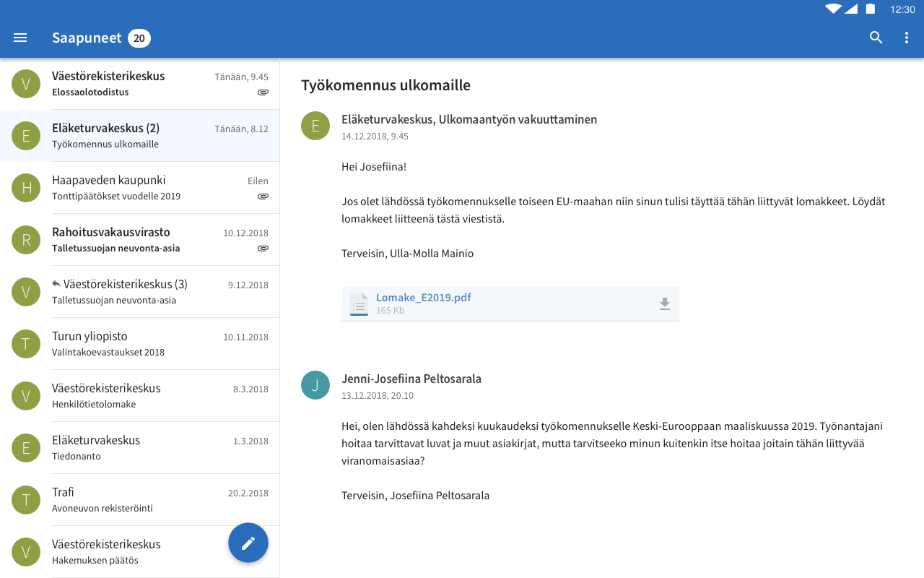Click the Työkomennus ulkomaille conversation heading
The height and width of the screenshot is (578, 924).
click(x=385, y=85)
